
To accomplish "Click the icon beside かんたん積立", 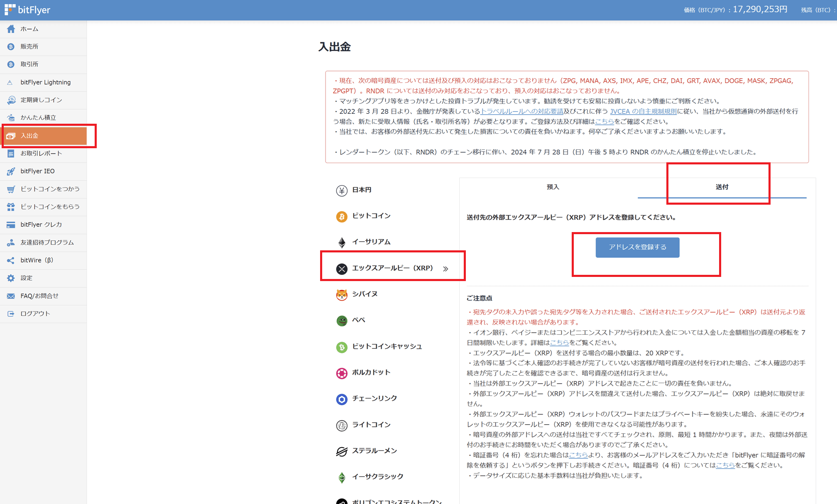I will pos(11,117).
